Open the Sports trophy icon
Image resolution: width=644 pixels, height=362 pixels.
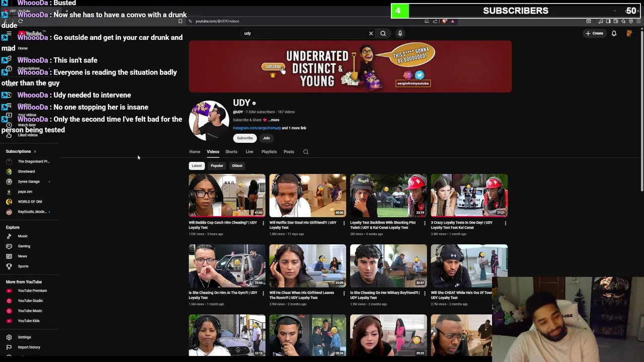point(9,266)
